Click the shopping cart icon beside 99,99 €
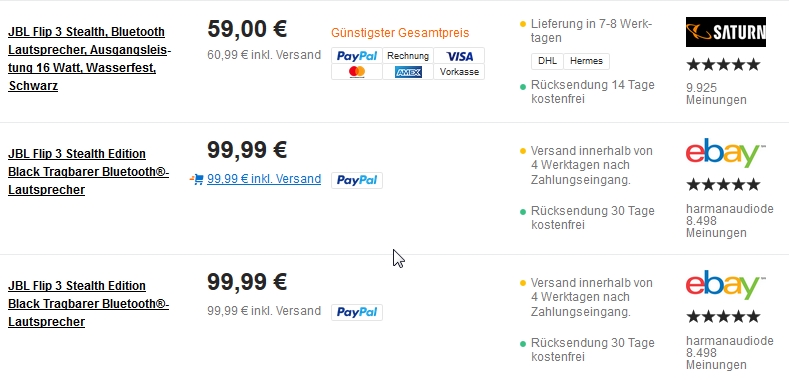 tap(197, 179)
